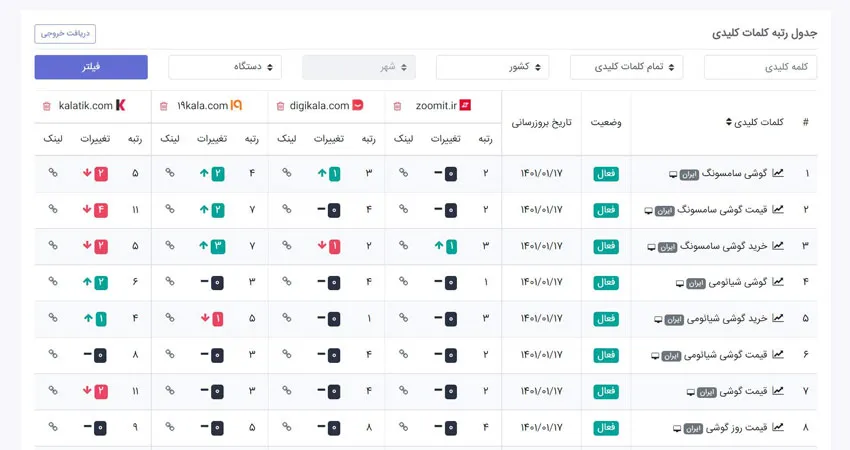Click 19kala.com red change badge in row 5

[217, 319]
